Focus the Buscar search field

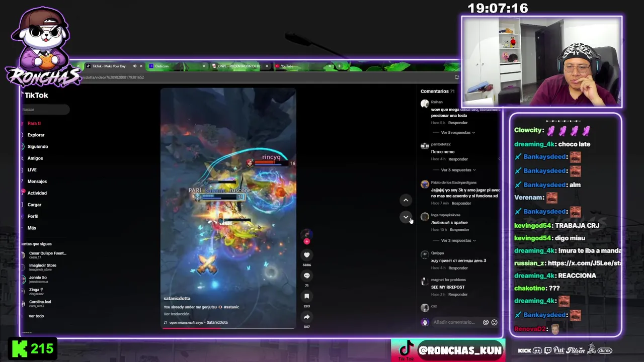tap(45, 110)
